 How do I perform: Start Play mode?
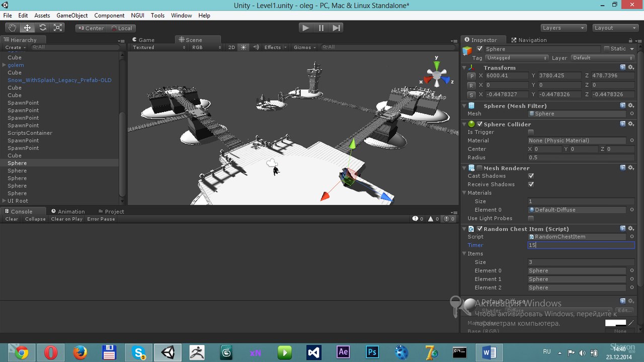[x=305, y=28]
